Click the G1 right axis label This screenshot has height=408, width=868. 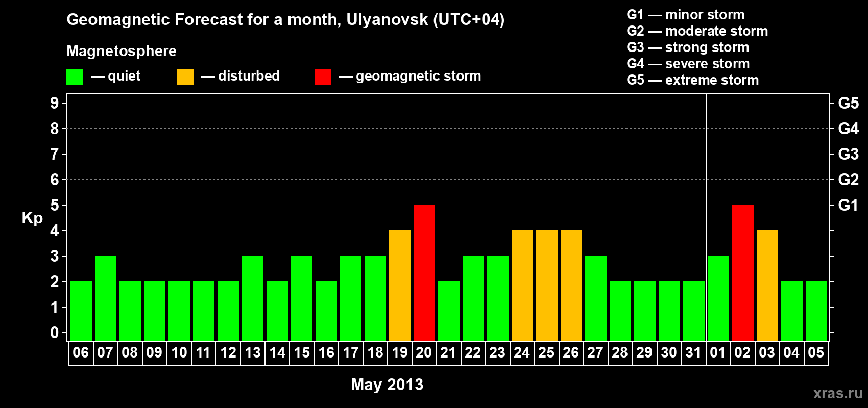tap(849, 205)
